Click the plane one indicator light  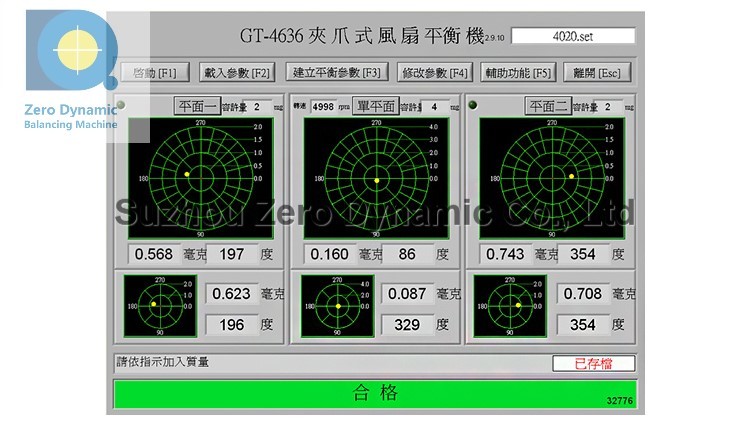pyautogui.click(x=121, y=105)
